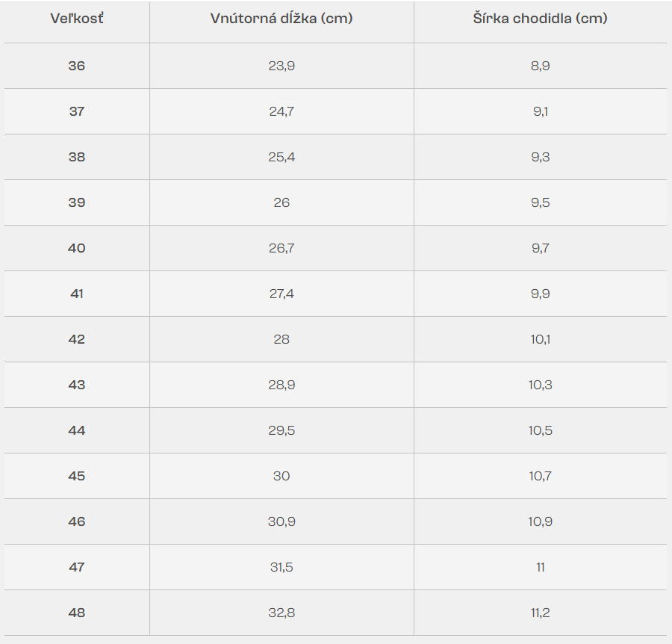
Task: Select foot width cell 11,2
Action: point(540,613)
